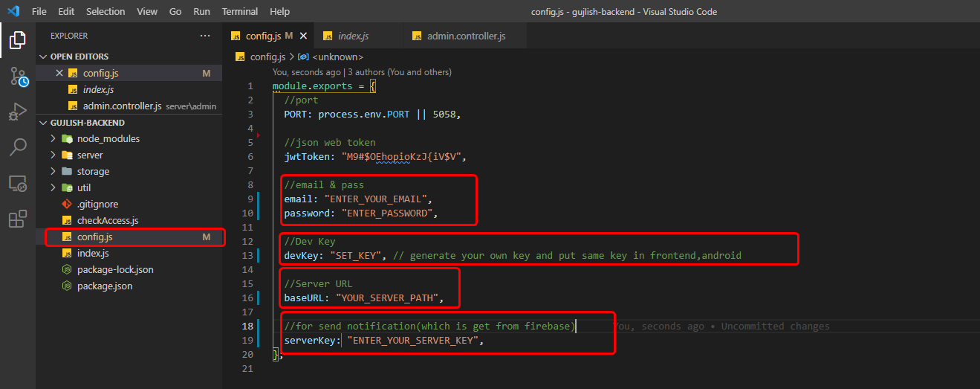Open the Search view icon
The width and height of the screenshot is (980, 389).
pos(18,147)
